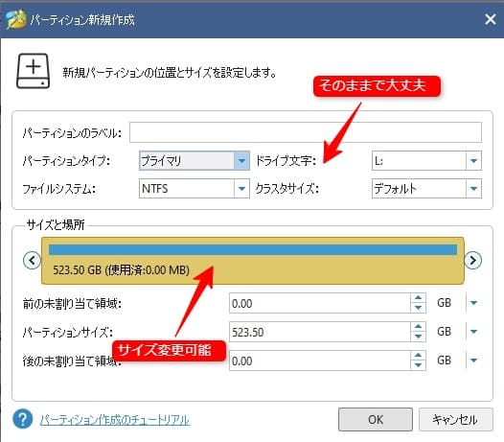
Task: Increase the 後の未割り当て領域 value
Action: pos(418,356)
